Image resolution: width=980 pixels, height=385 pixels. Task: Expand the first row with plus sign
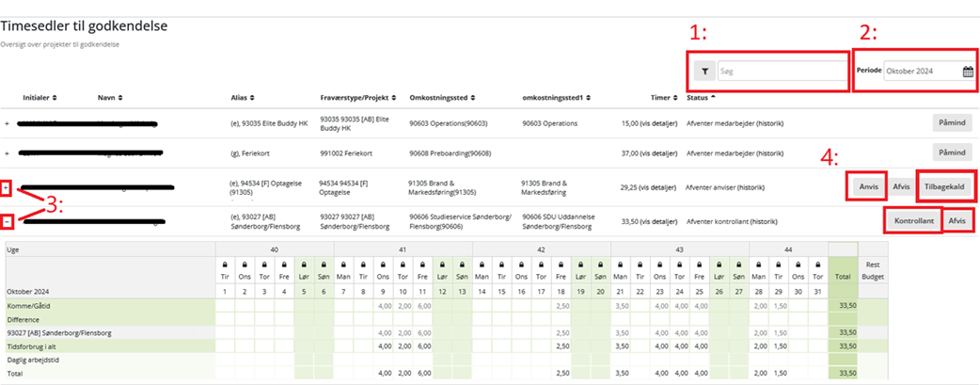8,124
